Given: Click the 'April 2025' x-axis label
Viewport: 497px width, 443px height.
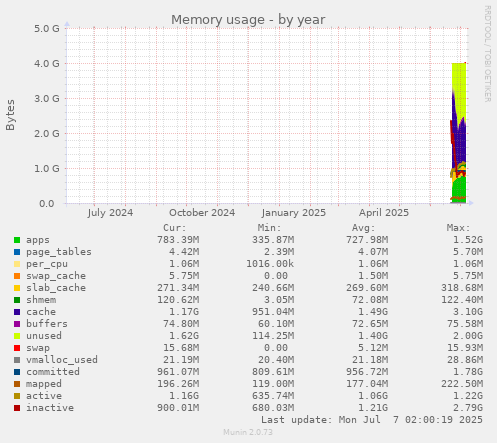Looking at the screenshot, I should pos(384,213).
